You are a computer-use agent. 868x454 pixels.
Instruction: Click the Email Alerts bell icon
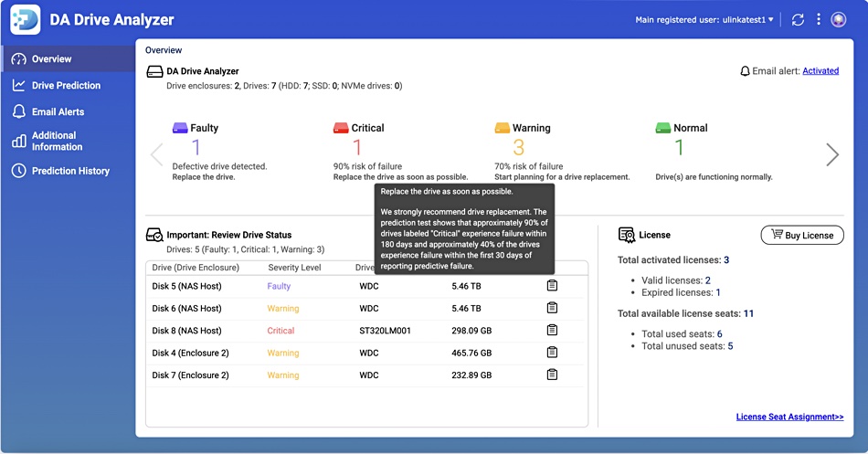pos(19,111)
